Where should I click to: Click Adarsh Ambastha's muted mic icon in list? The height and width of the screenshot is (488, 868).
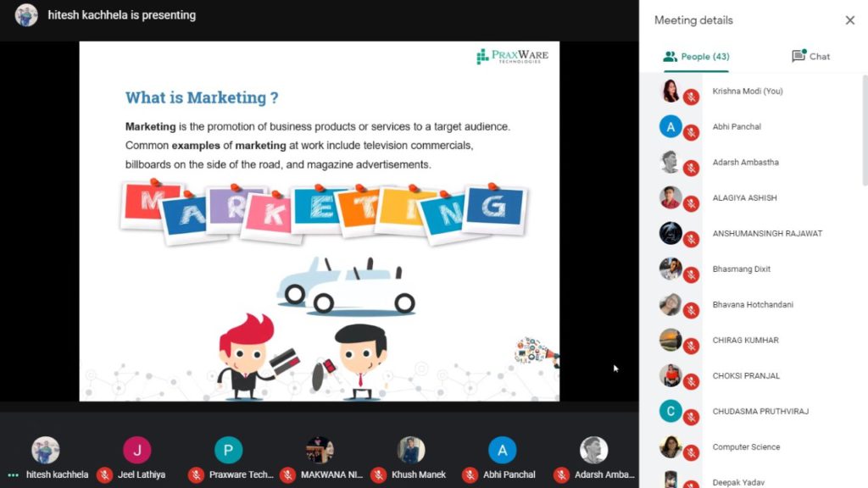[691, 169]
